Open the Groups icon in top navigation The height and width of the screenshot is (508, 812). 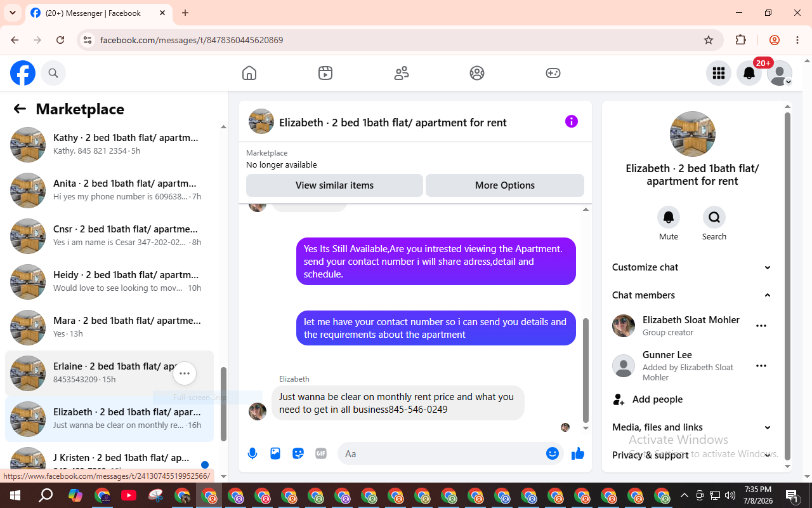pos(477,73)
